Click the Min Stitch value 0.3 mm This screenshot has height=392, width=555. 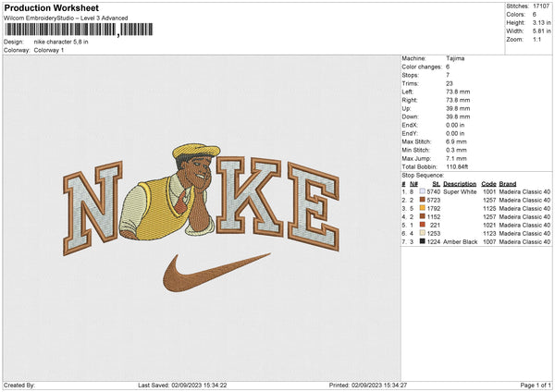point(456,150)
